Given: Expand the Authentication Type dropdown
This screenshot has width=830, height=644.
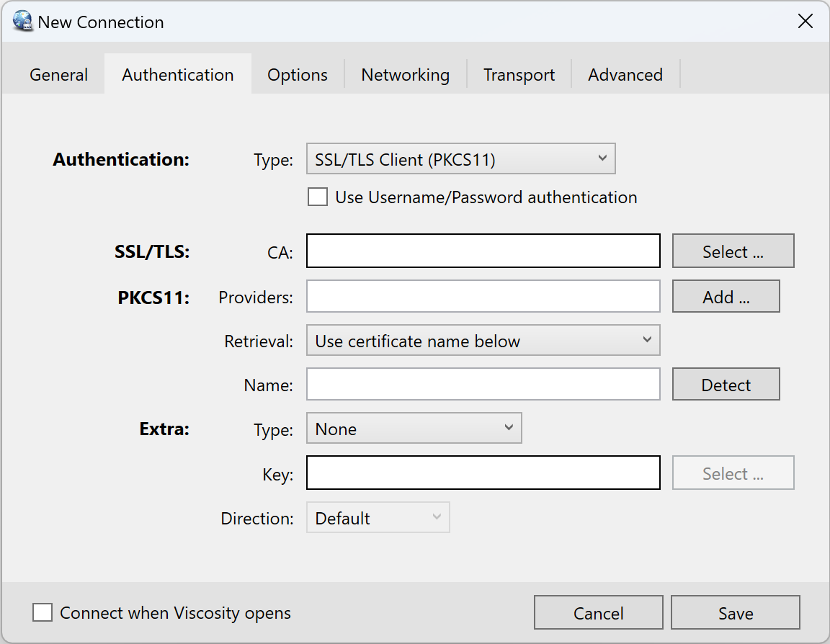Looking at the screenshot, I should [x=460, y=159].
